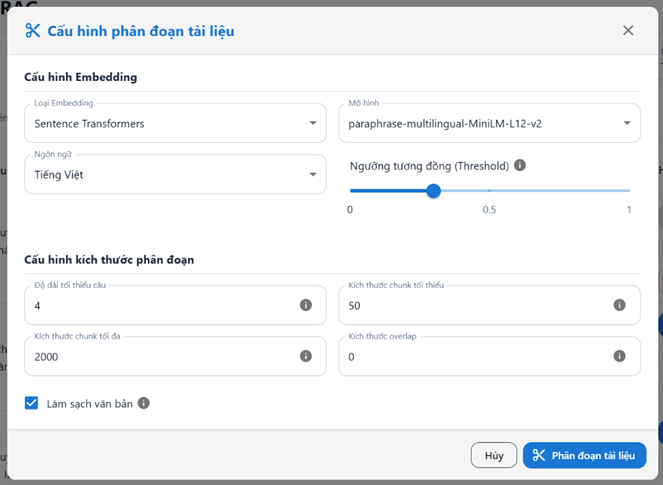Open the Ngôn ngữ language dropdown

tap(175, 174)
